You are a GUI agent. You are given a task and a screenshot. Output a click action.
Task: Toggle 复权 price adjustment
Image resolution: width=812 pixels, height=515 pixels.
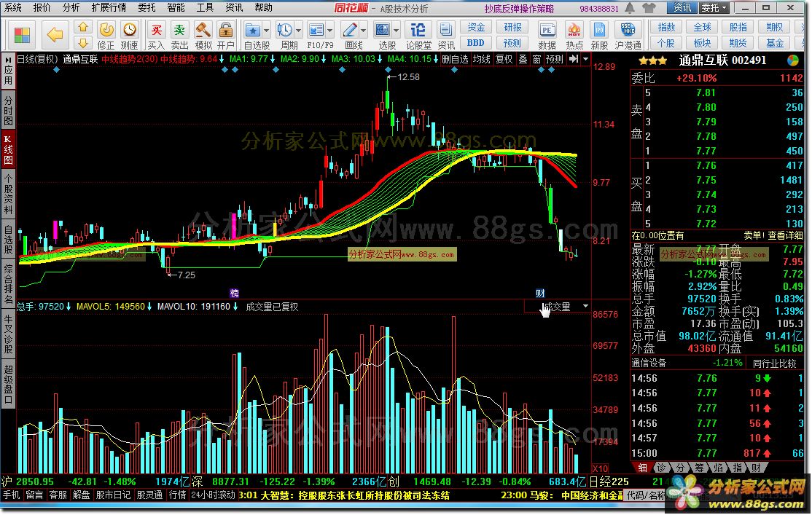[504, 60]
